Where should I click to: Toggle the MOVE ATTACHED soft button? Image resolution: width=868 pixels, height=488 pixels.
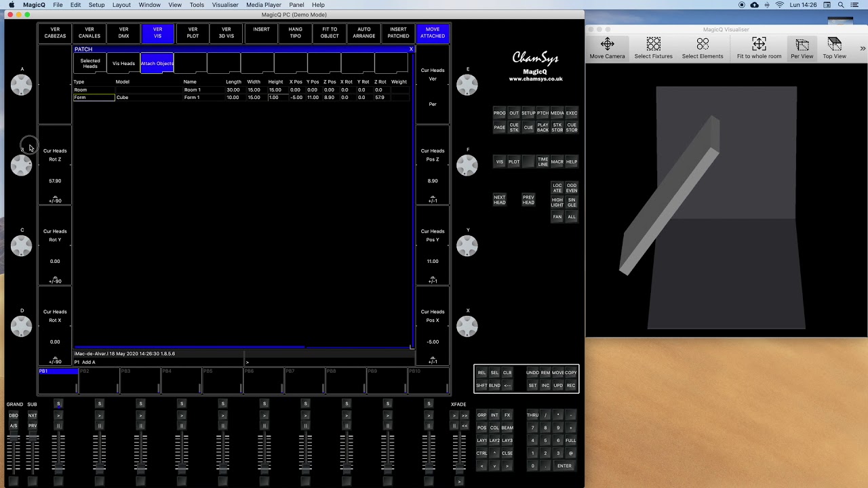pos(433,33)
